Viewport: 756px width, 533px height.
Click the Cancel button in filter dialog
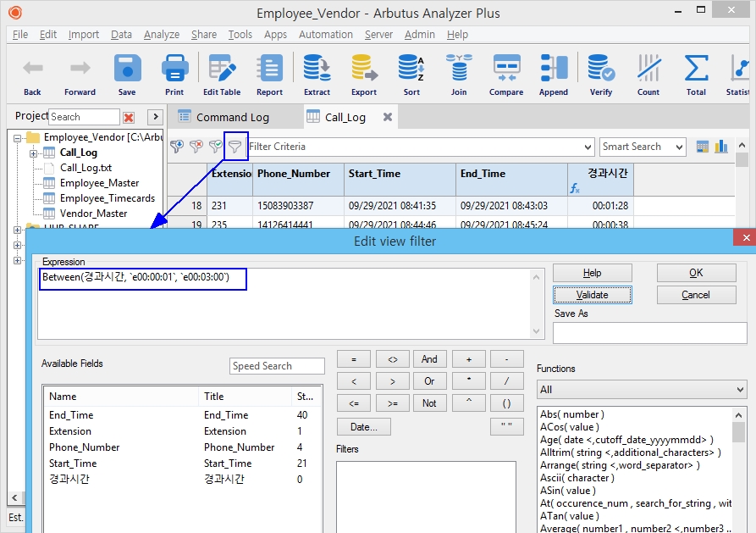[696, 295]
